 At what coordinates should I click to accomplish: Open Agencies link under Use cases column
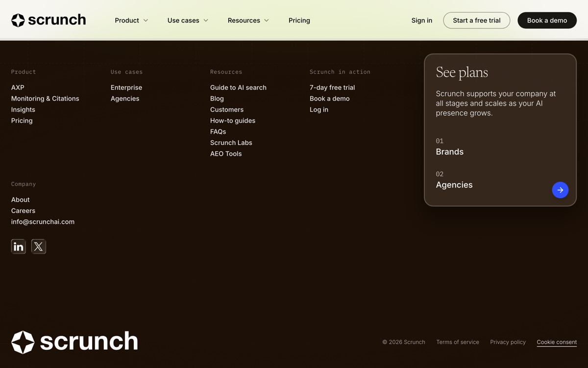[x=125, y=99]
